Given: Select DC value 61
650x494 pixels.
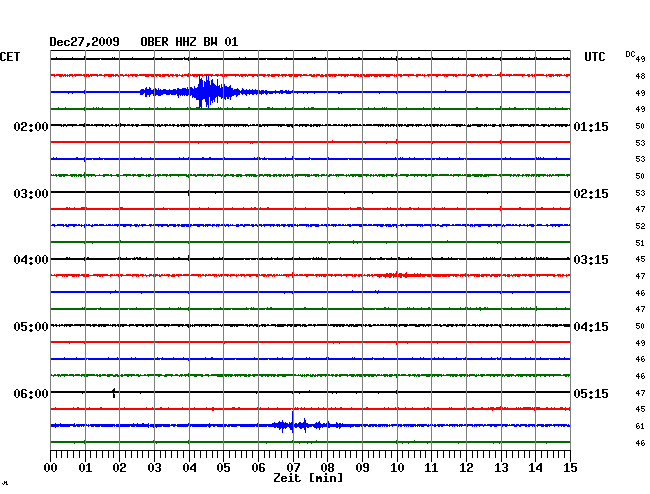Looking at the screenshot, I should (x=640, y=426).
